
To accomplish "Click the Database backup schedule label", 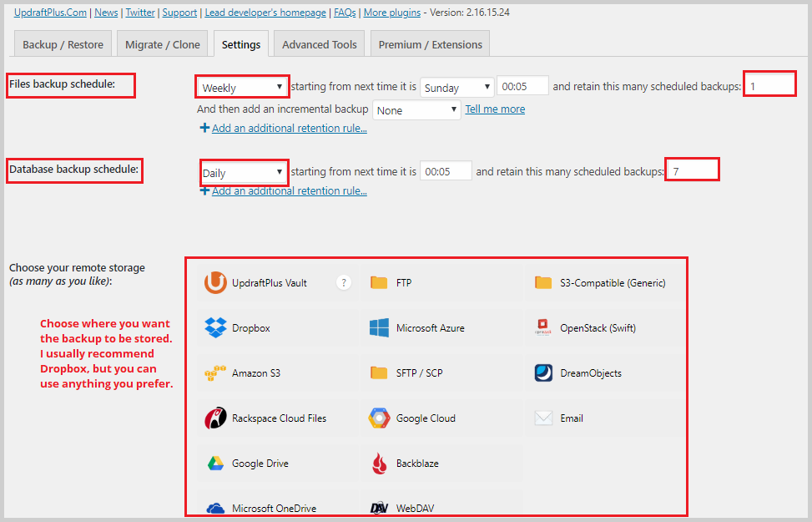I will (74, 169).
